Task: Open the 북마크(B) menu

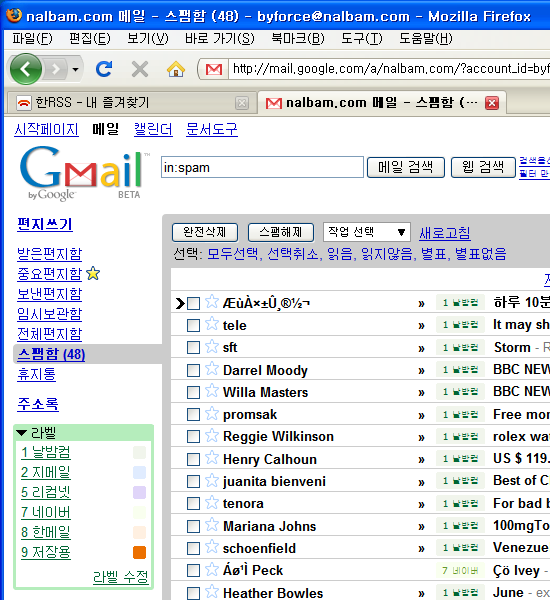Action: (298, 39)
